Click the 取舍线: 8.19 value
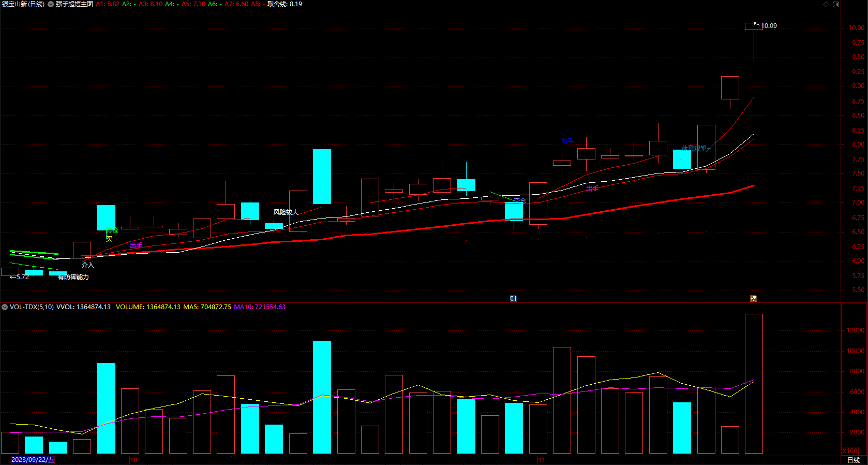The image size is (868, 465). [x=285, y=4]
